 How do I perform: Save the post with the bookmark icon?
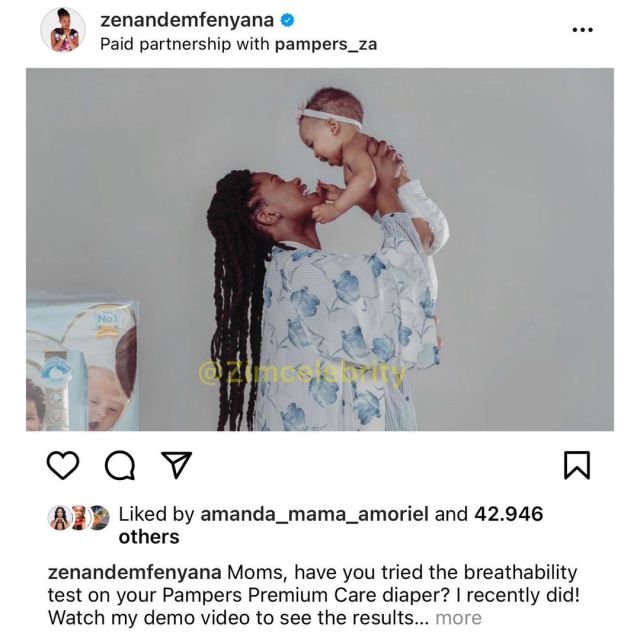pos(577,465)
